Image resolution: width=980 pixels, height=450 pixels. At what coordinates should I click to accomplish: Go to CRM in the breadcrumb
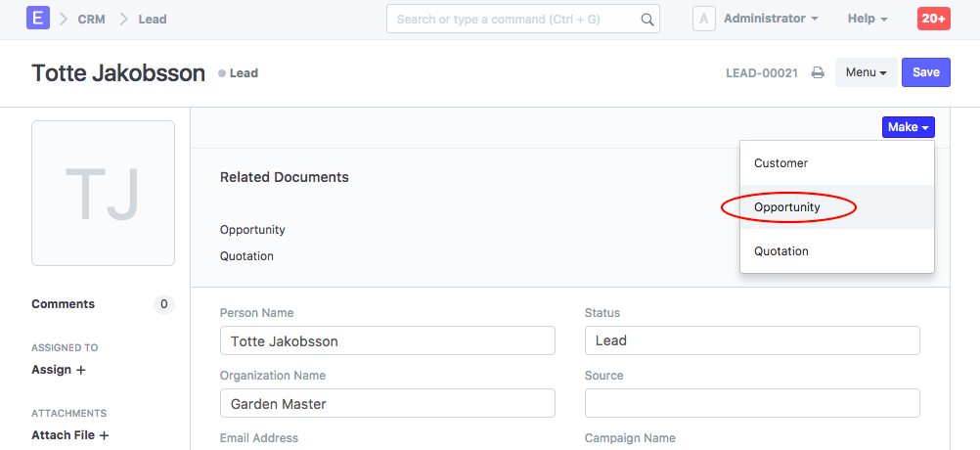(91, 20)
